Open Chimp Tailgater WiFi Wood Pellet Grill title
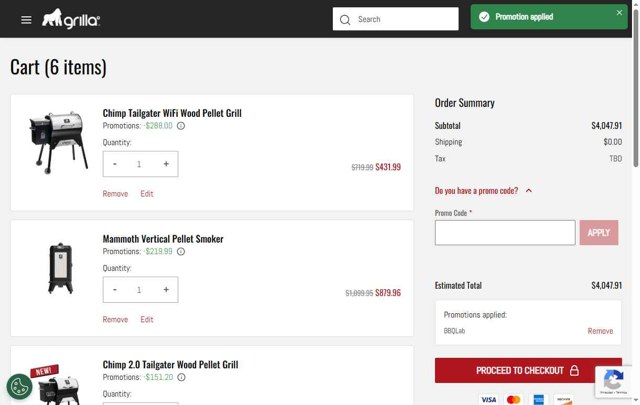The width and height of the screenshot is (640, 405). pos(172,113)
